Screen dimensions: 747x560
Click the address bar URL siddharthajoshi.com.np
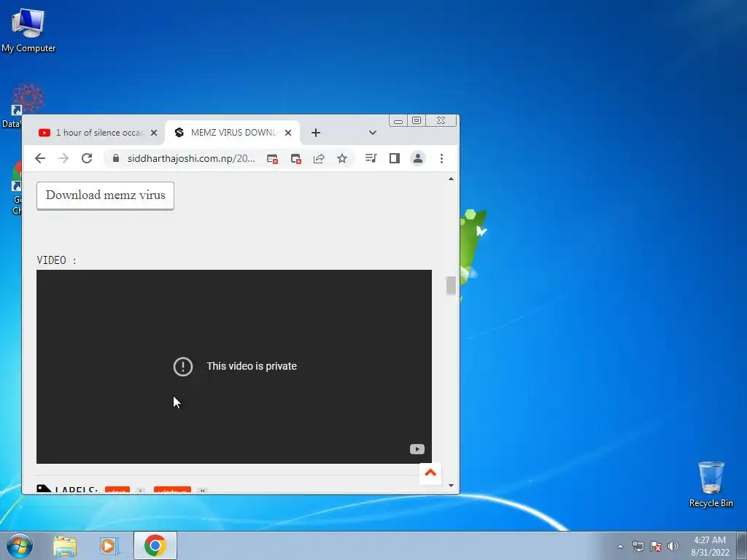[191, 158]
